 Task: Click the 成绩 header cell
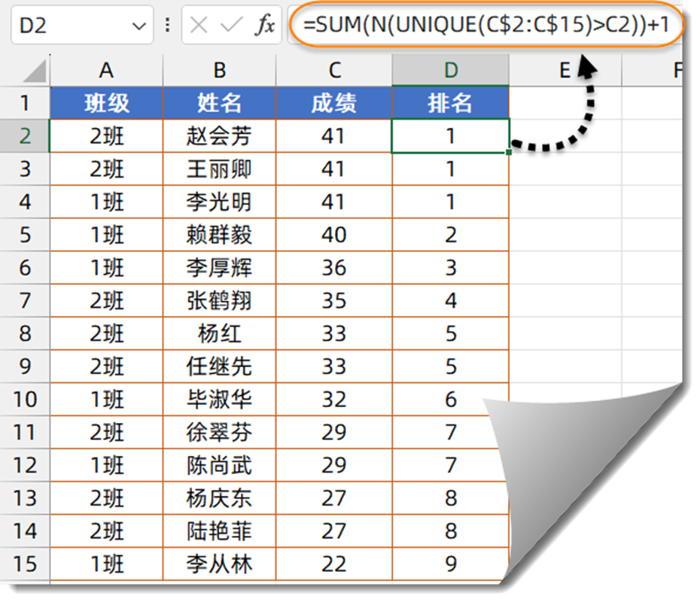[x=334, y=103]
